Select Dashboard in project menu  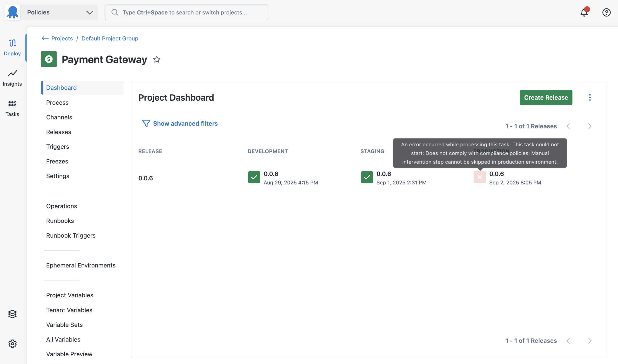(83, 88)
